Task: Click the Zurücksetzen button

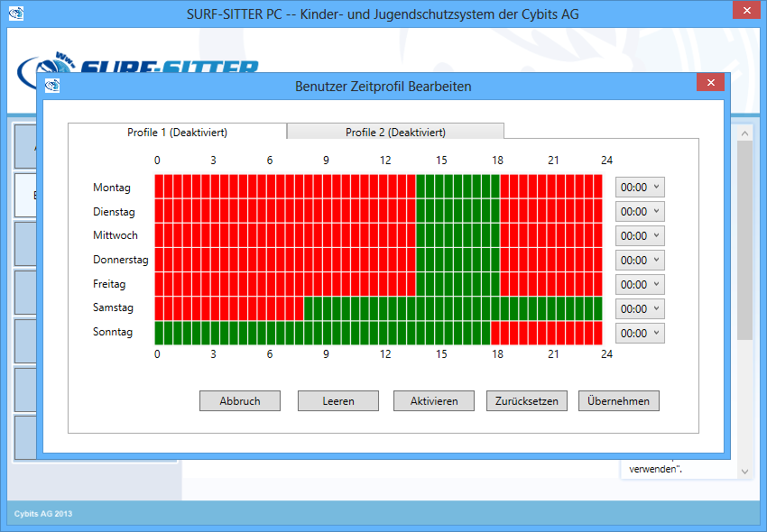Action: click(527, 401)
